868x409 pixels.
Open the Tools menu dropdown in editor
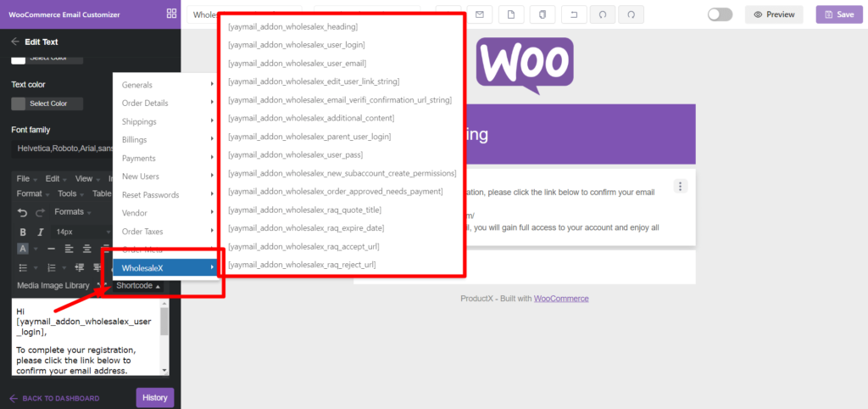pos(70,194)
